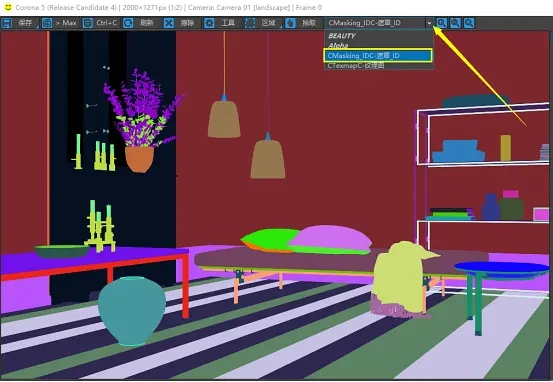The image size is (553, 382).
Task: Click the Save (保存) disk icon
Action: click(6, 23)
